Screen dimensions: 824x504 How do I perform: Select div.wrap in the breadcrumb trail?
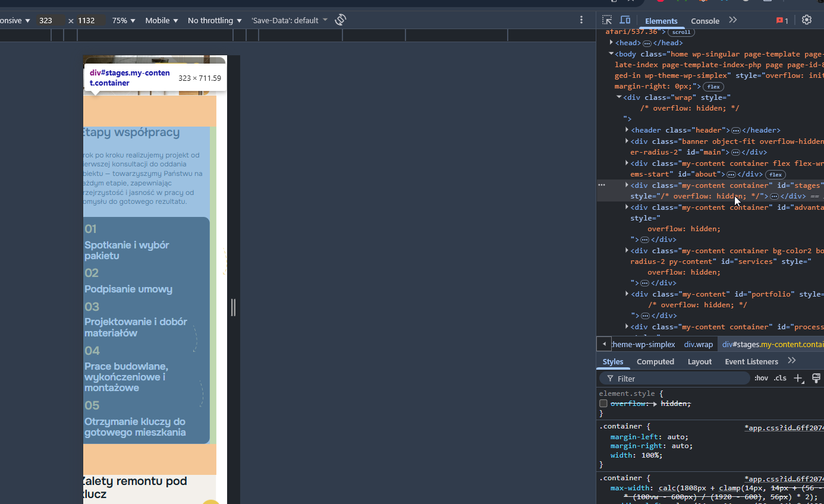[698, 344]
